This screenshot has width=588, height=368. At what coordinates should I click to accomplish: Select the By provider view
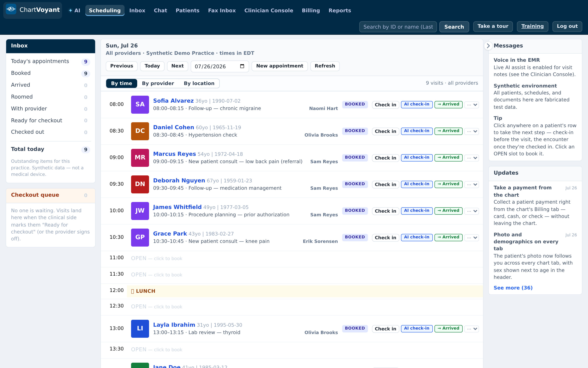158,83
